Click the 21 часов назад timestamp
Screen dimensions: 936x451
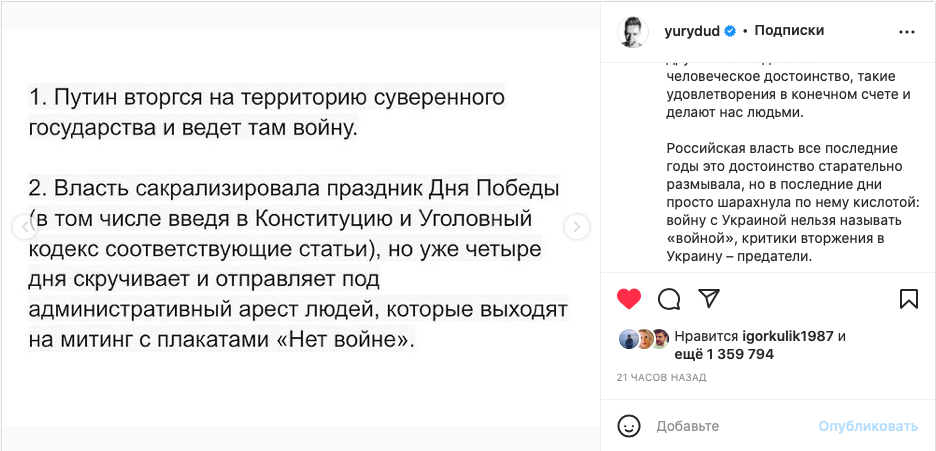click(x=661, y=378)
